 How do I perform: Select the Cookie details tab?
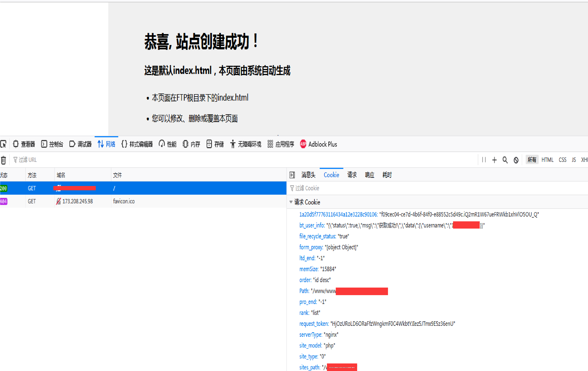coord(331,175)
